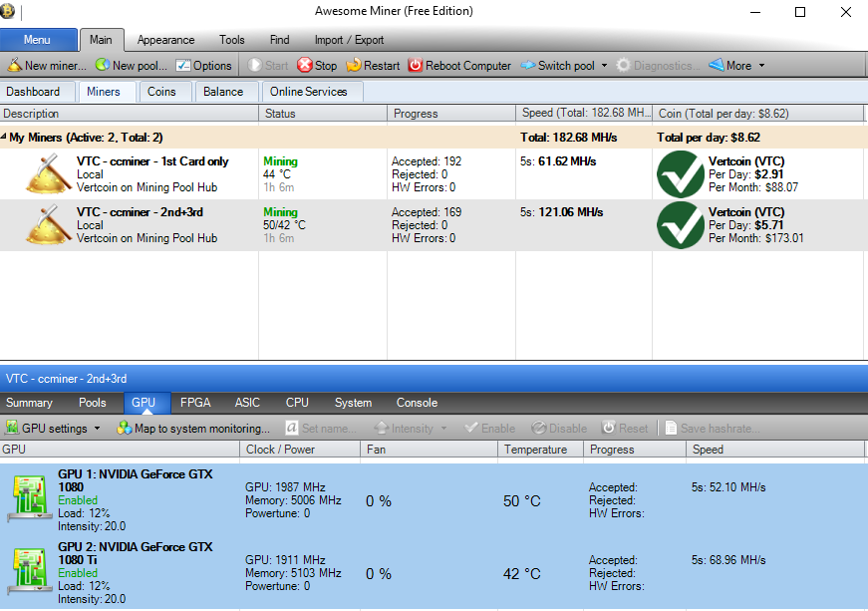
Task: Click the red Stop icon
Action: (305, 66)
